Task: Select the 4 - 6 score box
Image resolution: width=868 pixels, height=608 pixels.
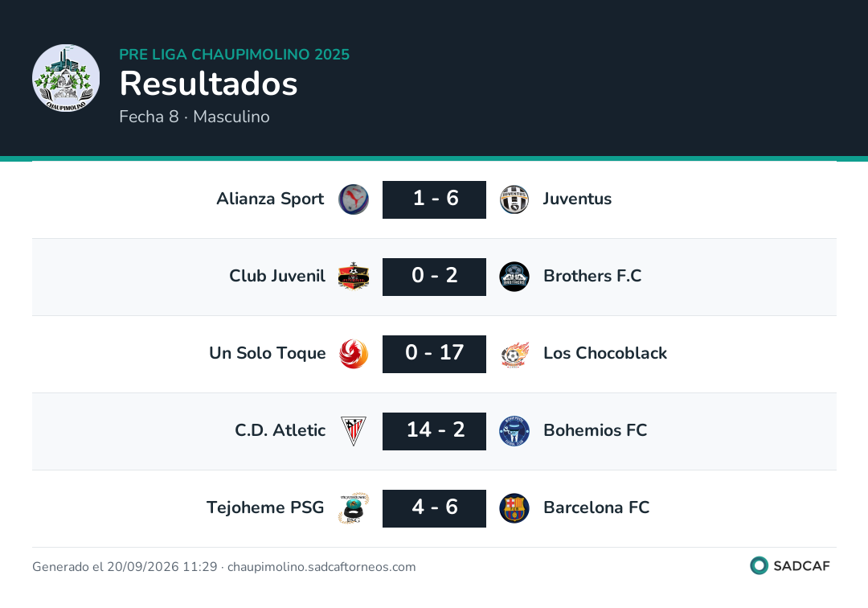Action: pyautogui.click(x=435, y=508)
